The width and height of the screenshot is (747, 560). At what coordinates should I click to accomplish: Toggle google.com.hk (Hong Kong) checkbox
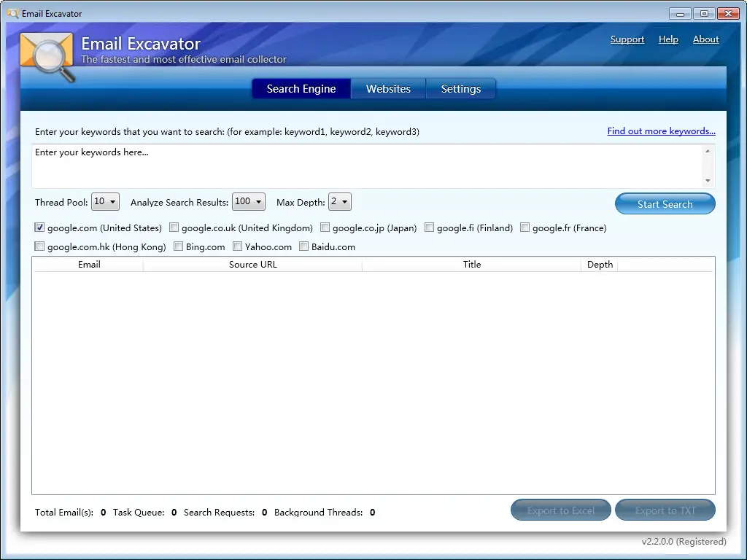[39, 246]
